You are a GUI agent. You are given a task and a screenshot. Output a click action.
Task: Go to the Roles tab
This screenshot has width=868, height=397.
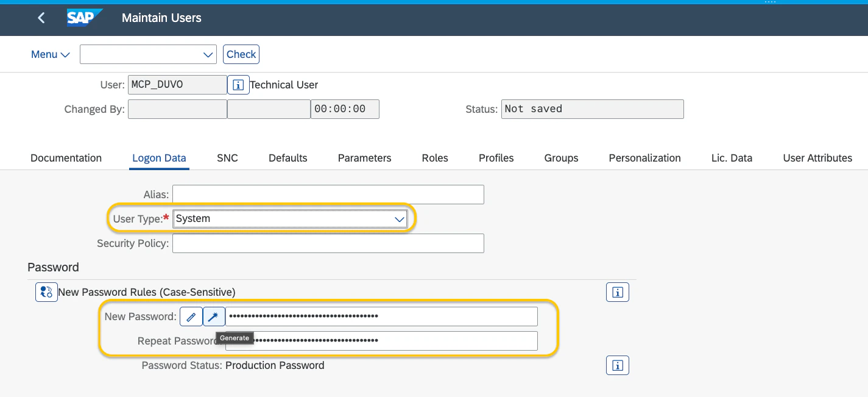pyautogui.click(x=435, y=158)
